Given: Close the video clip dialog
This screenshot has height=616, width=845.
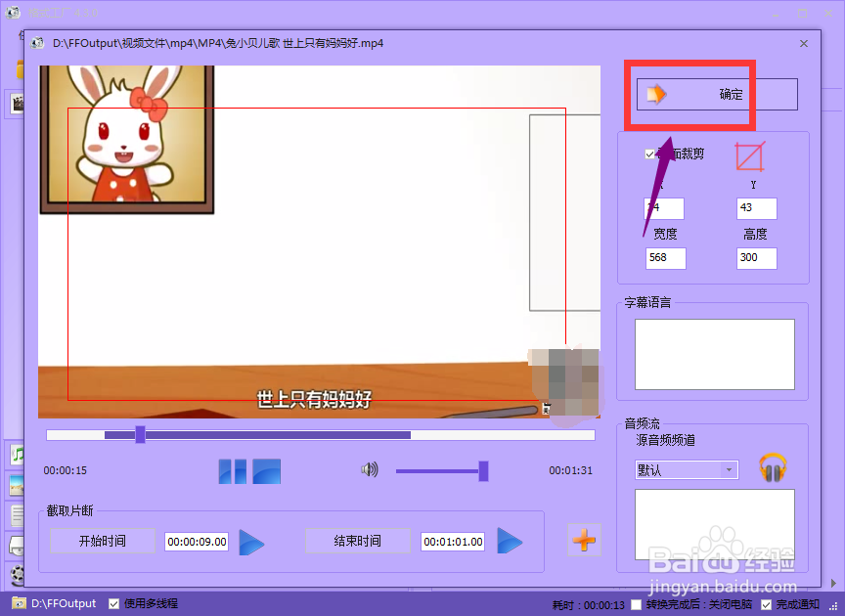Looking at the screenshot, I should click(804, 44).
